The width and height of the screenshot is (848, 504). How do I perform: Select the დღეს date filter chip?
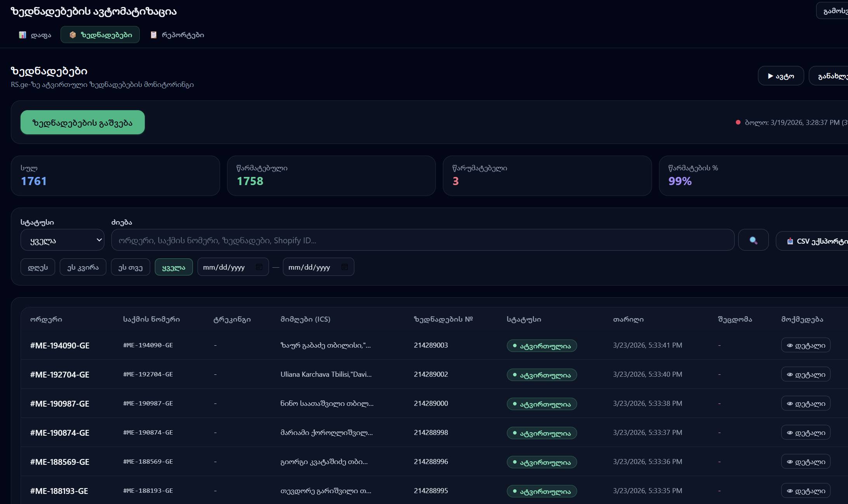[x=38, y=267]
